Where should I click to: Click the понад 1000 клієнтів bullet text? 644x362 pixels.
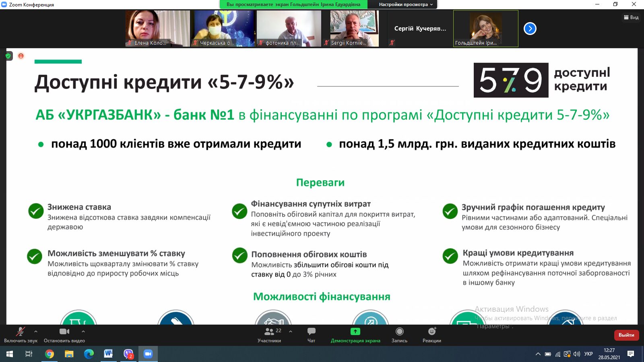(176, 144)
